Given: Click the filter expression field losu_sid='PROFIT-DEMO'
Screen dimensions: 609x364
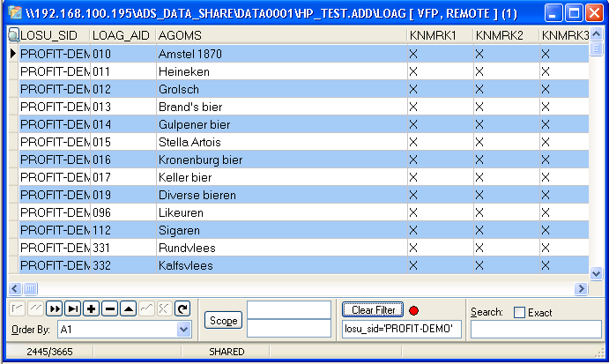Looking at the screenshot, I should click(402, 329).
